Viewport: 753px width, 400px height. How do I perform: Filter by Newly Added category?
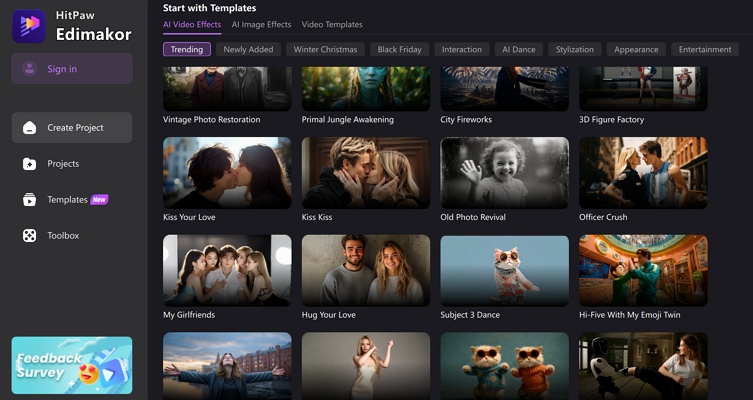[248, 49]
